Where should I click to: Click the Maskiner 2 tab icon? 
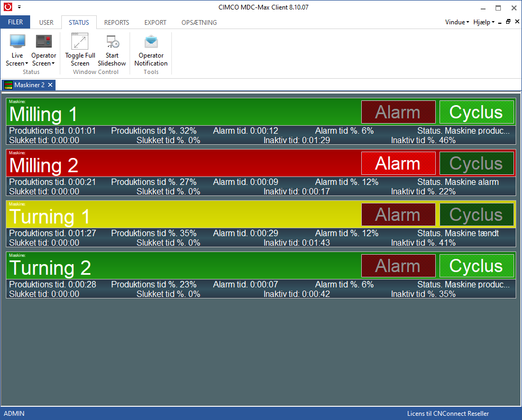tap(8, 85)
